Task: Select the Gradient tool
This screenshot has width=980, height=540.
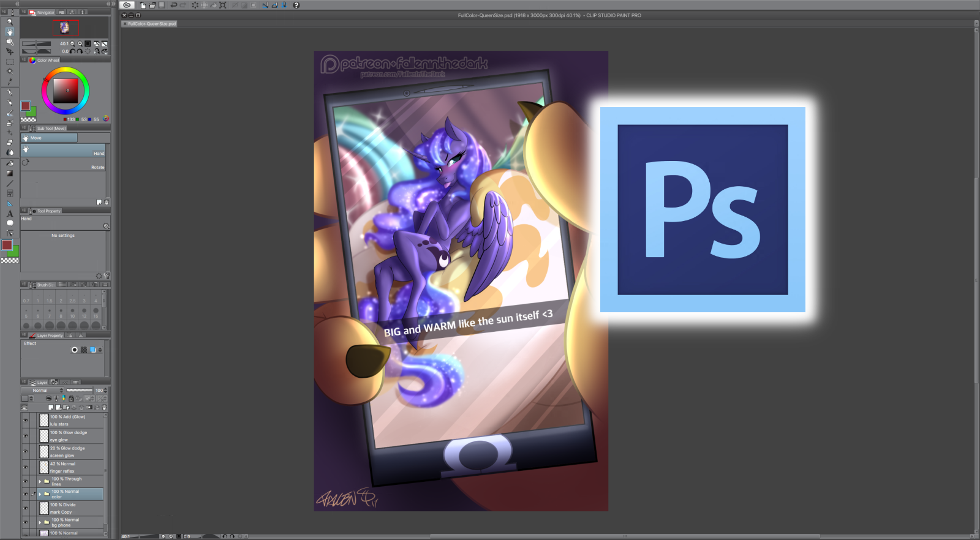Action: [x=10, y=173]
